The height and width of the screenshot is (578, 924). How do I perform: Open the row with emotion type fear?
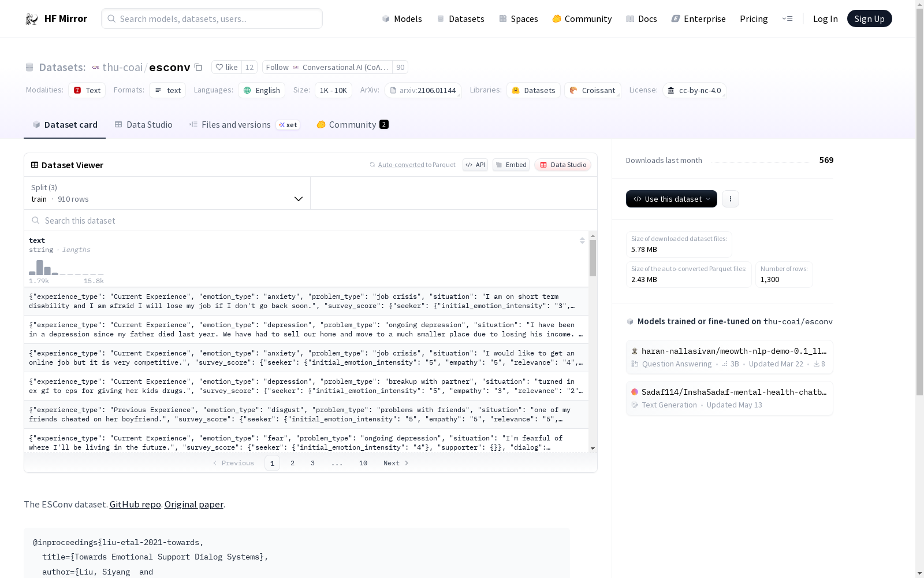tap(306, 442)
